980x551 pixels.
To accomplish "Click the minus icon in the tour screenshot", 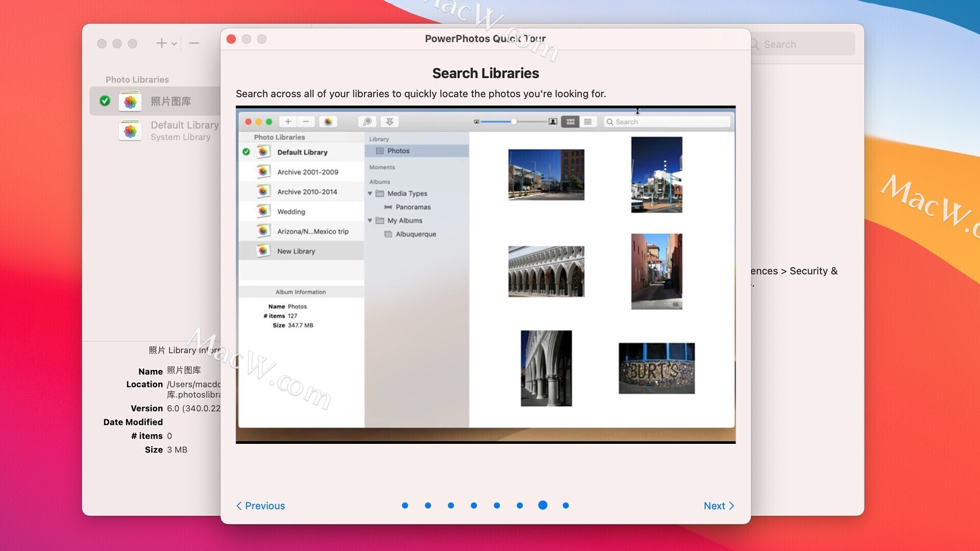I will pyautogui.click(x=306, y=121).
